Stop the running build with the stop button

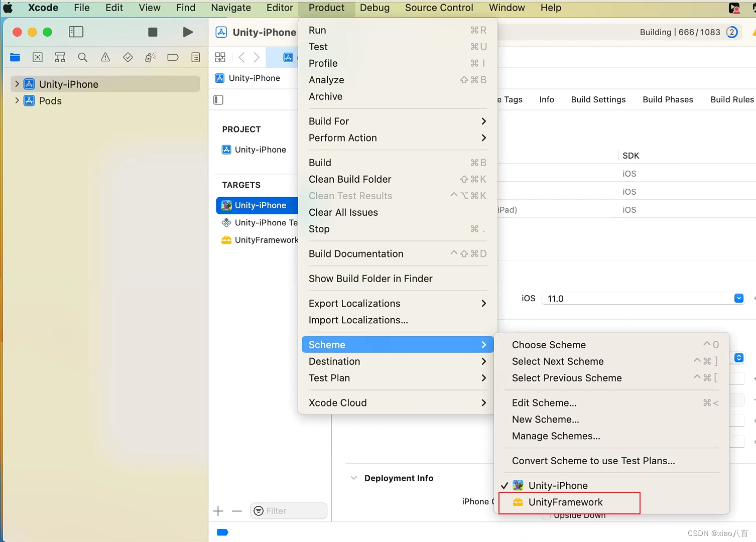(153, 32)
